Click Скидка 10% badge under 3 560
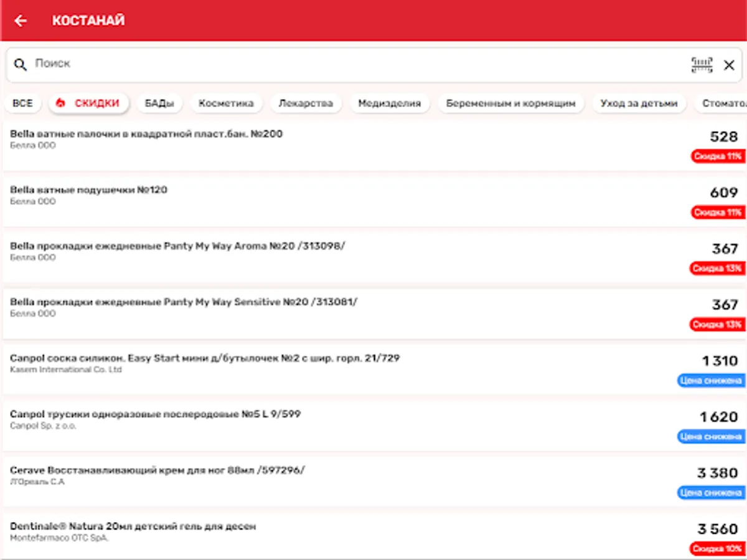This screenshot has width=747, height=560. click(718, 548)
